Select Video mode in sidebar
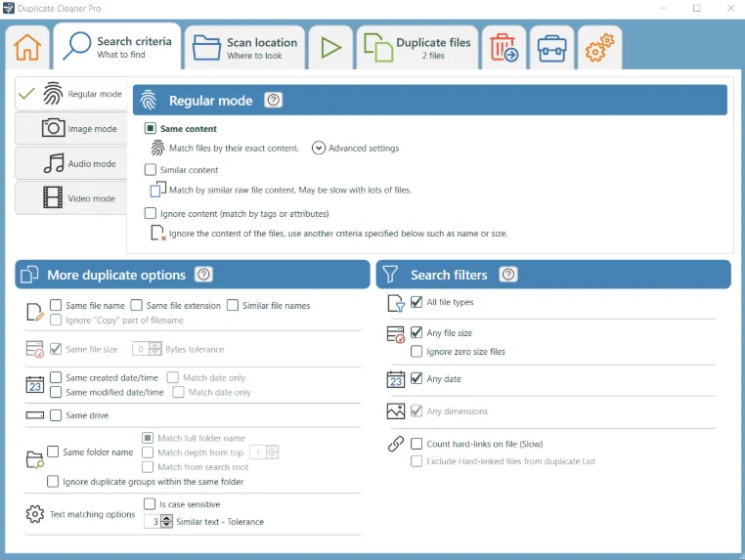Viewport: 745px width, 560px height. pyautogui.click(x=70, y=198)
